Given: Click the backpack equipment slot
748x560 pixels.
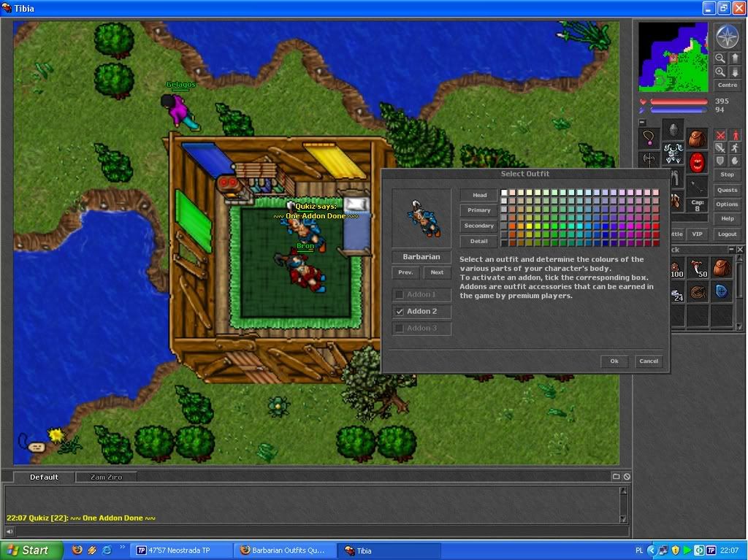Looking at the screenshot, I should point(696,138).
